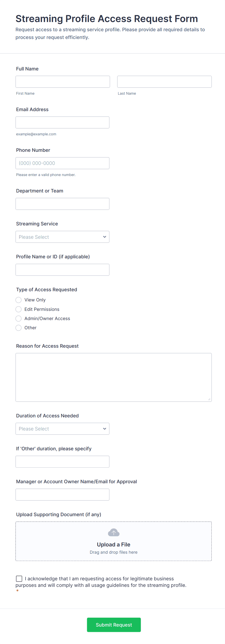225x644 pixels.
Task: Click into the Last Name field
Action: click(164, 82)
